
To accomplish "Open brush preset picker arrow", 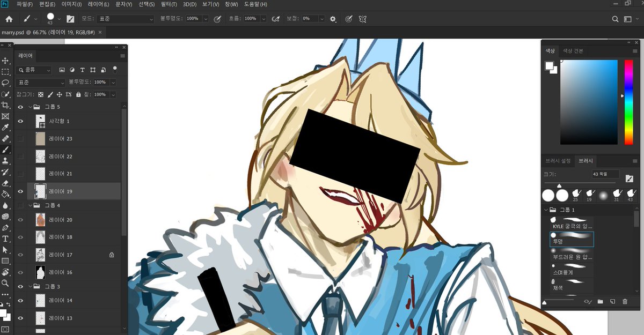I will (59, 19).
